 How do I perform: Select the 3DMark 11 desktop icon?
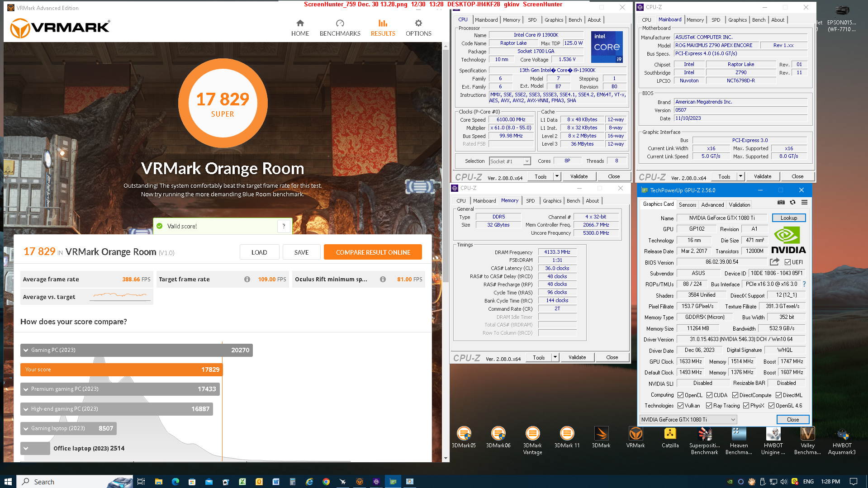click(567, 438)
